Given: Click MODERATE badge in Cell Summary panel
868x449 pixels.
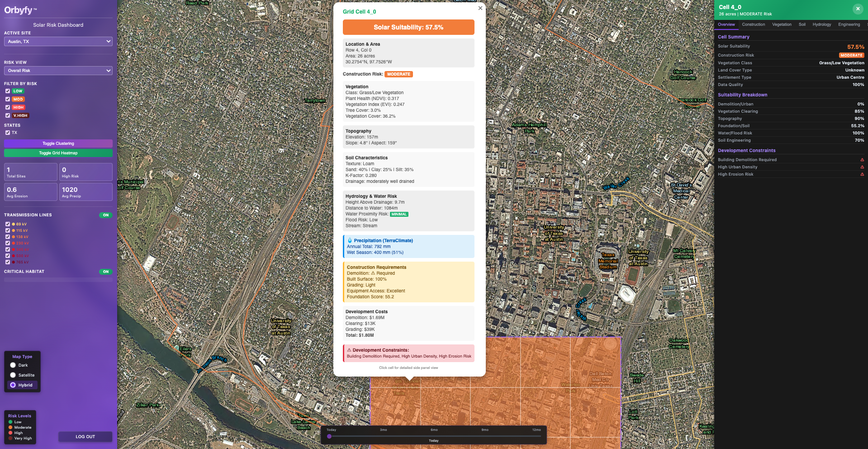Looking at the screenshot, I should [x=852, y=55].
